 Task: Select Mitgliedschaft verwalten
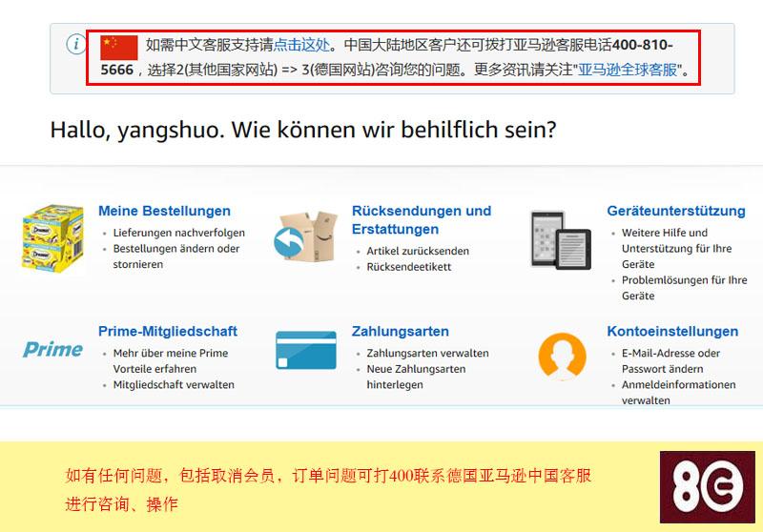174,384
